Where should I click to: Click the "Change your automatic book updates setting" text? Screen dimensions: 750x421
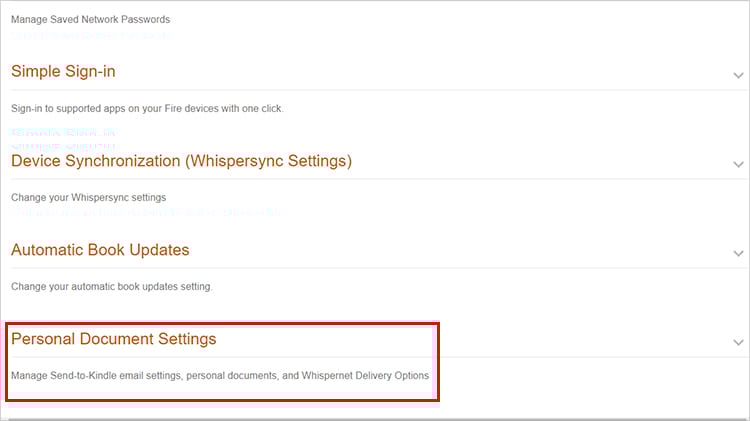pyautogui.click(x=112, y=287)
